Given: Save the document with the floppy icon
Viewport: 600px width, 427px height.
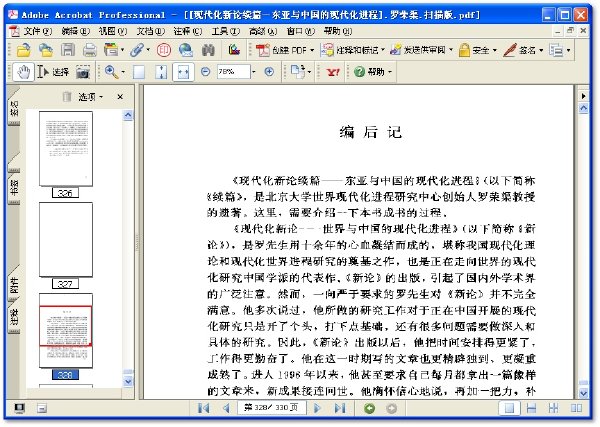Looking at the screenshot, I should pos(68,50).
